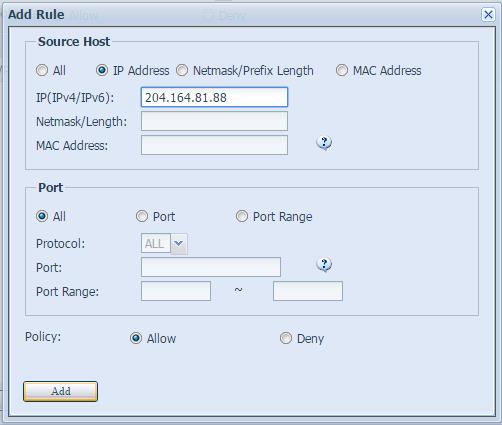The image size is (502, 425).
Task: Select the All ports radio option
Action: (42, 216)
